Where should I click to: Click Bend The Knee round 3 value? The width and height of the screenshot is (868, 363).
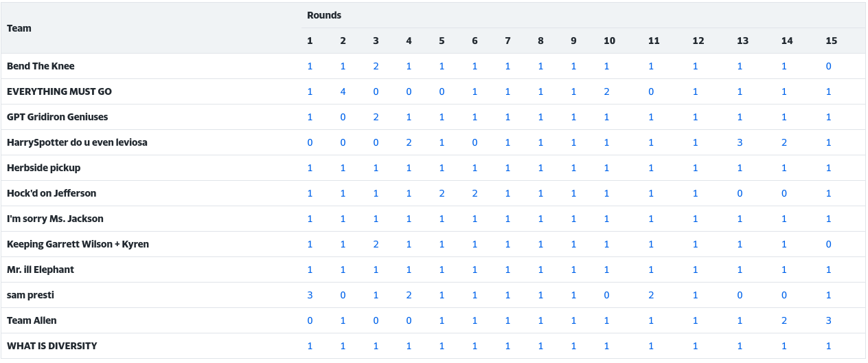point(376,67)
